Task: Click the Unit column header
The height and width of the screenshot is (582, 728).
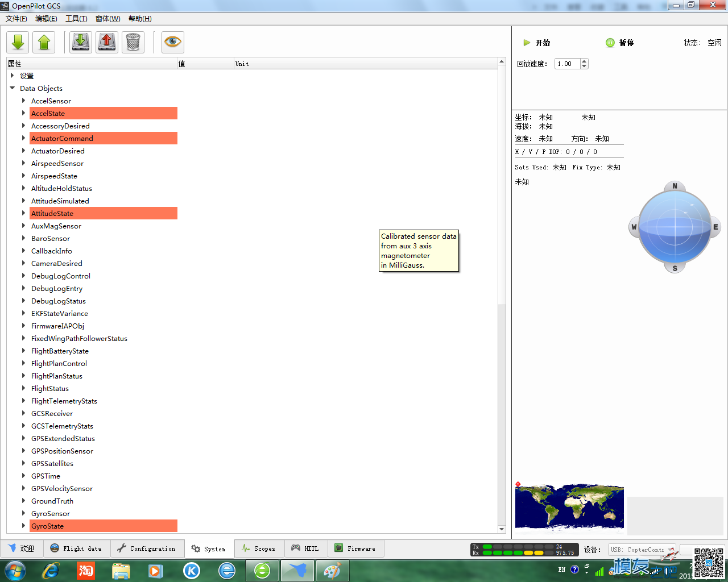Action: coord(365,64)
